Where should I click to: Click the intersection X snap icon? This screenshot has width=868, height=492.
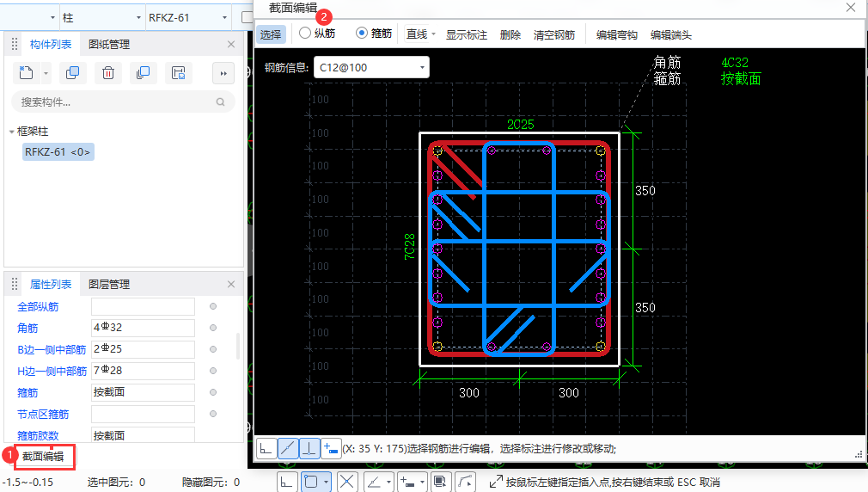tap(346, 482)
